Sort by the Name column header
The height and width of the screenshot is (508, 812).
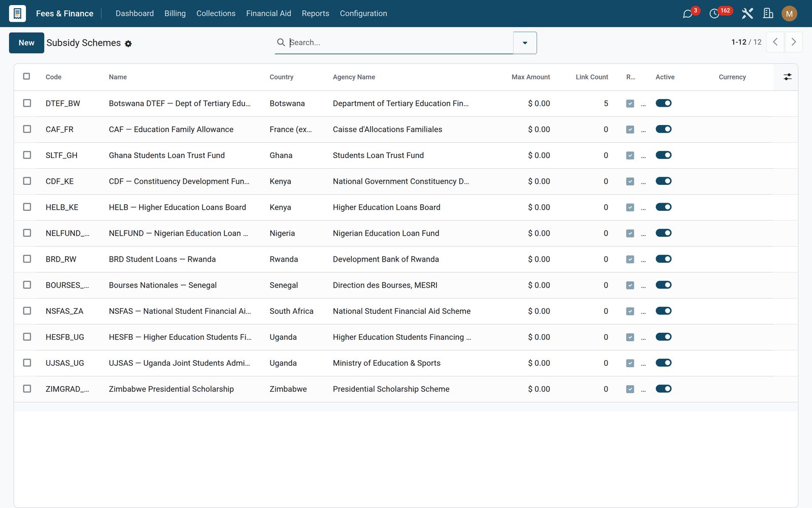coord(118,77)
